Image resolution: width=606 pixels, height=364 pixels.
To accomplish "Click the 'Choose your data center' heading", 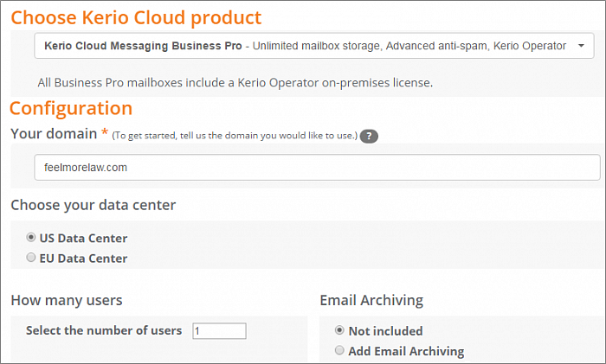I will (93, 205).
